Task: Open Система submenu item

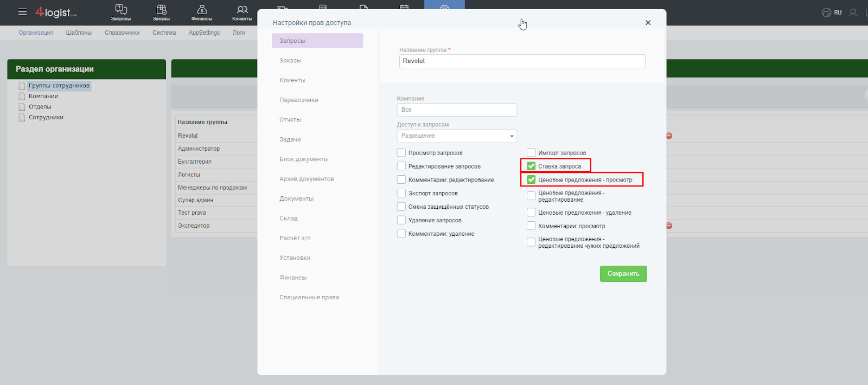Action: (164, 33)
